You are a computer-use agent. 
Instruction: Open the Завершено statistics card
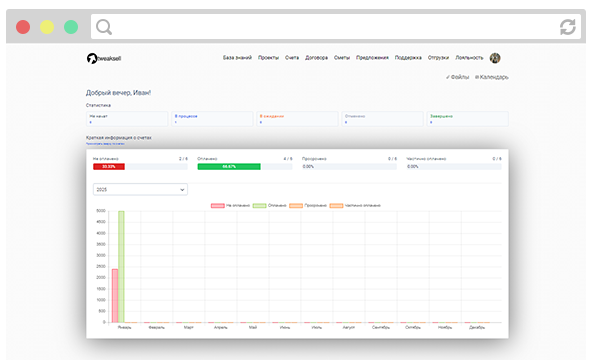point(467,119)
